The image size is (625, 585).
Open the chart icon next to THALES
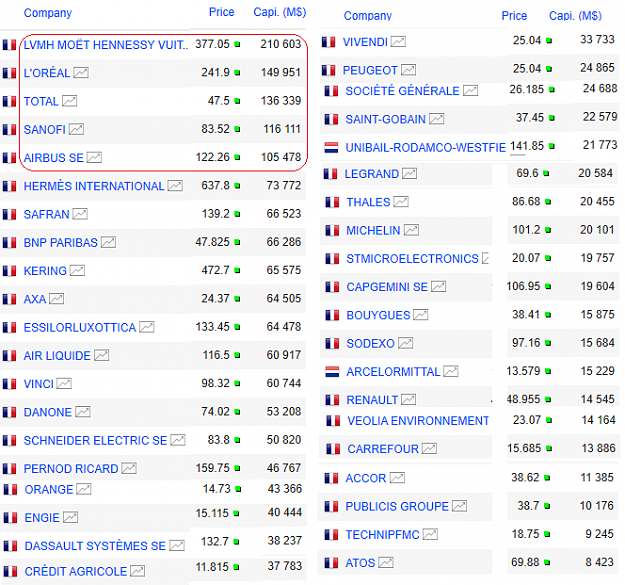(401, 202)
